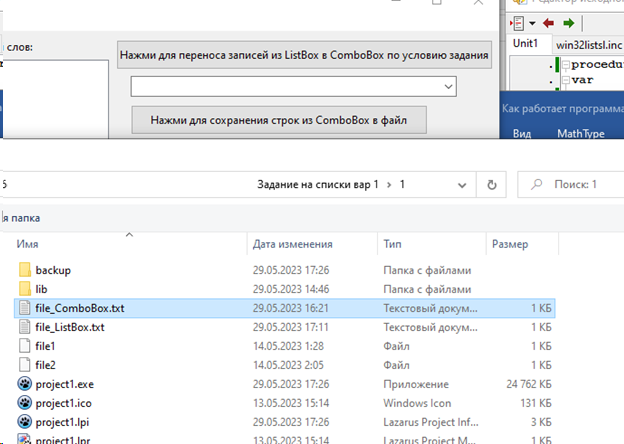This screenshot has width=624, height=444.
Task: Select the backup folder name
Action: click(53, 270)
